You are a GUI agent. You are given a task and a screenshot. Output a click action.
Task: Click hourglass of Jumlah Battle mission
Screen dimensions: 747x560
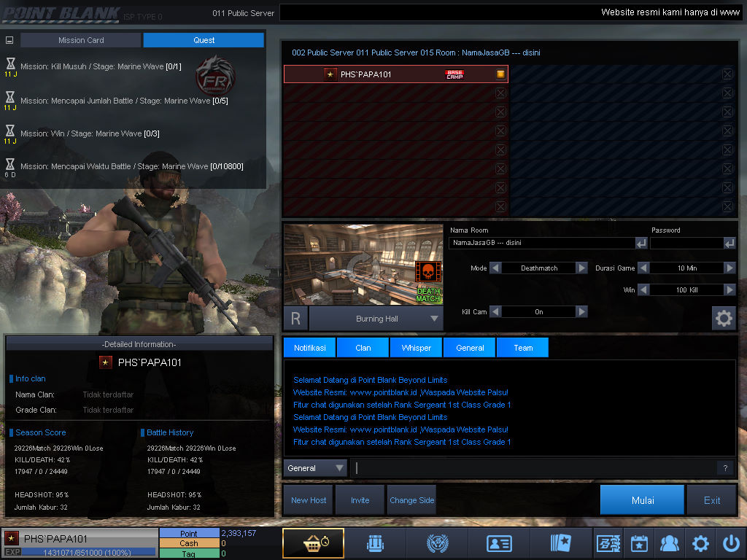point(10,97)
